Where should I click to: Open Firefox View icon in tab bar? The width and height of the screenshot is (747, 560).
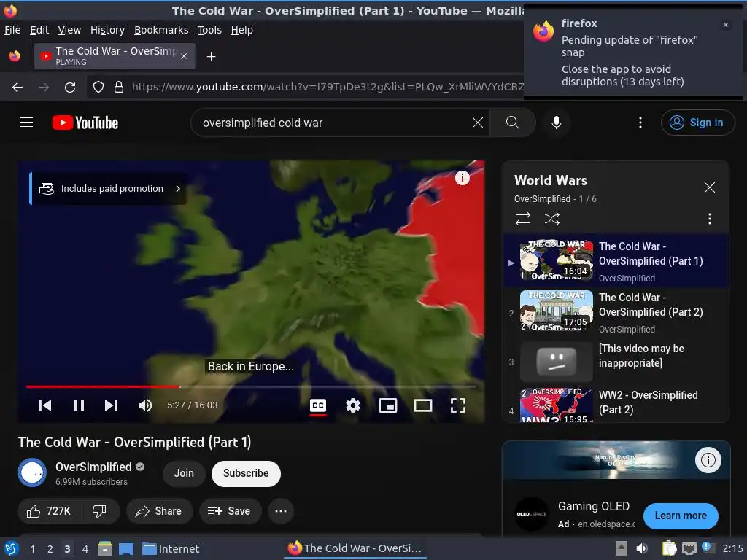(15, 56)
